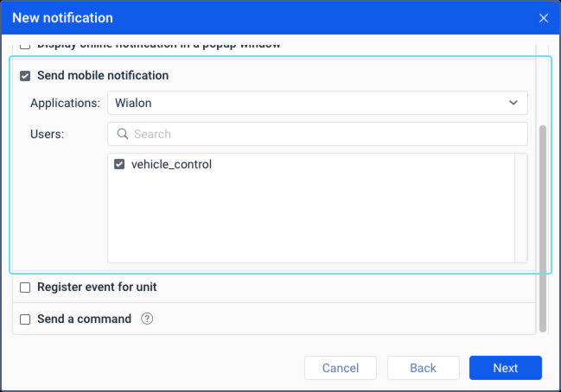This screenshot has height=392, width=561.
Task: Close the New notification dialog
Action: (544, 17)
